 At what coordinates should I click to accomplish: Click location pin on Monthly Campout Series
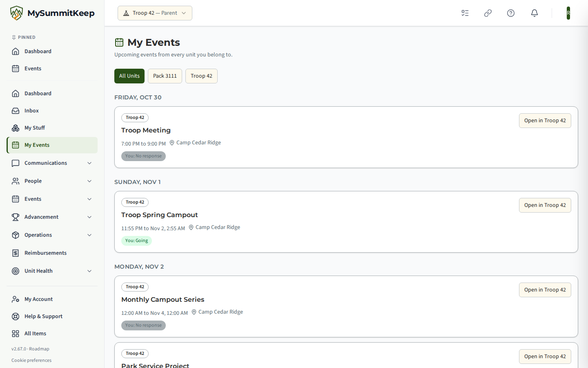[x=194, y=312]
